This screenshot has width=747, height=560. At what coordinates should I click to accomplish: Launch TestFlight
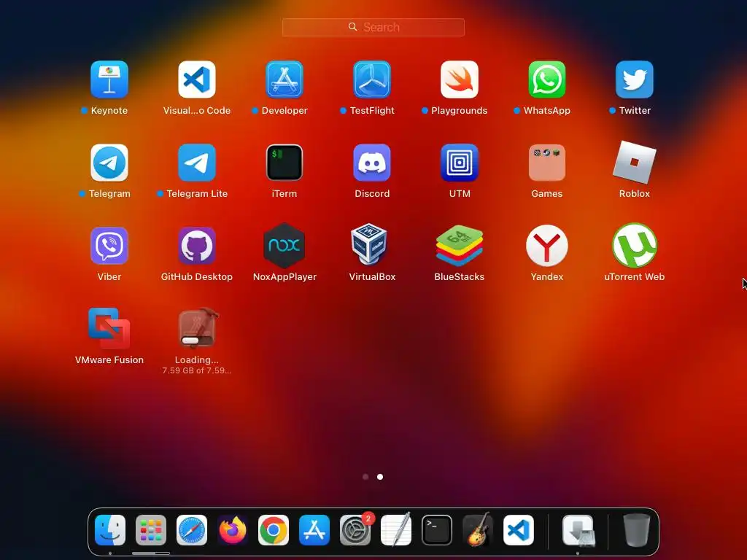(372, 79)
